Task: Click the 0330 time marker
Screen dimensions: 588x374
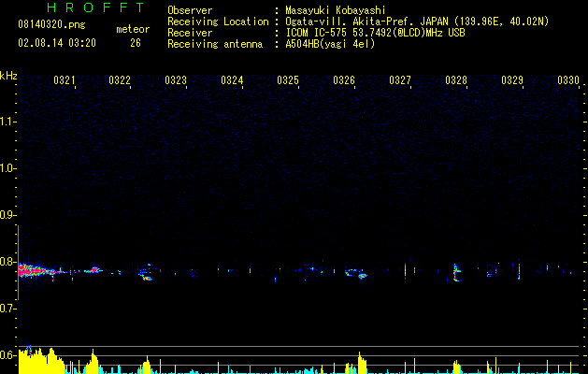Action: pos(568,80)
